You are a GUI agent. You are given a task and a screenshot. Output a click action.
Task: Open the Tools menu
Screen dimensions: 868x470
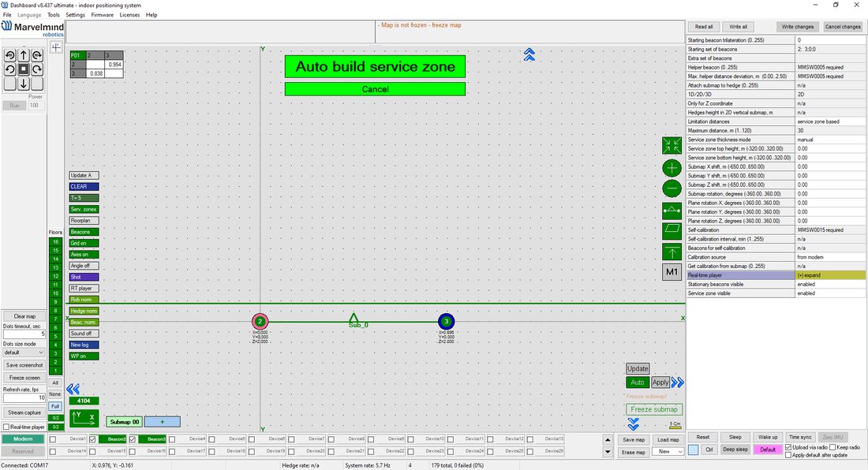pyautogui.click(x=53, y=15)
